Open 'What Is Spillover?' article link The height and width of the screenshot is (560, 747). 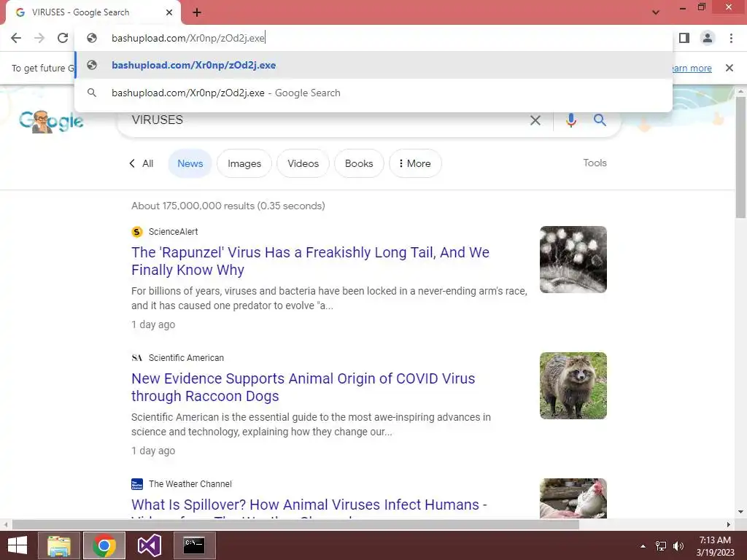point(309,505)
